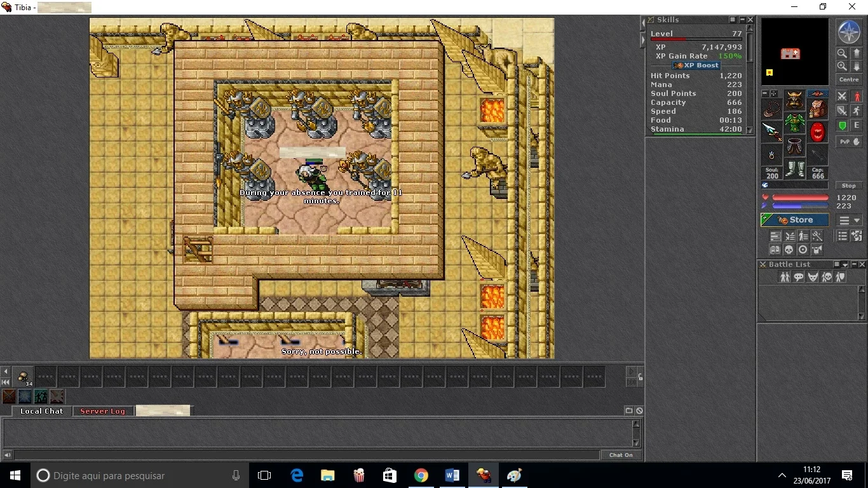This screenshot has width=868, height=488.
Task: Toggle hide monsters filter in Battle List
Action: coord(813,276)
